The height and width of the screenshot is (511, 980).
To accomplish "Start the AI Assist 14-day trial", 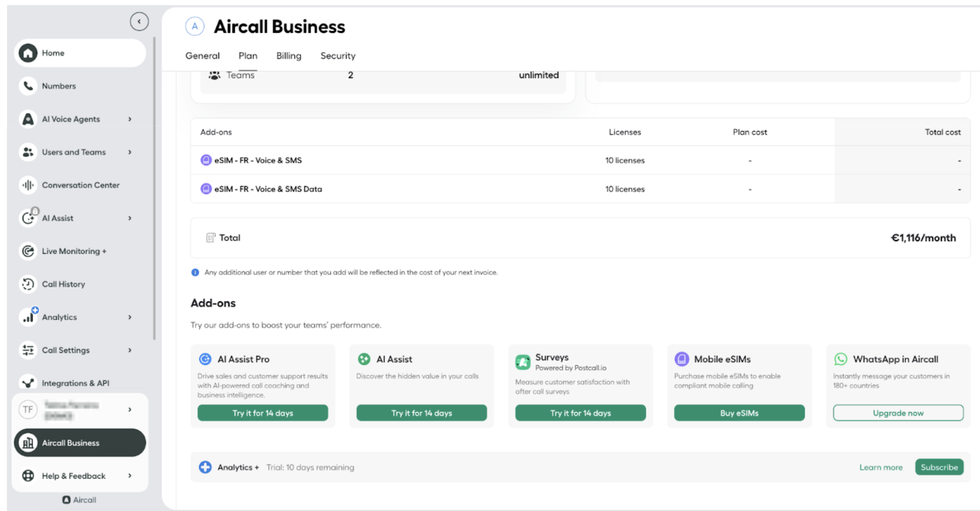I will 421,413.
